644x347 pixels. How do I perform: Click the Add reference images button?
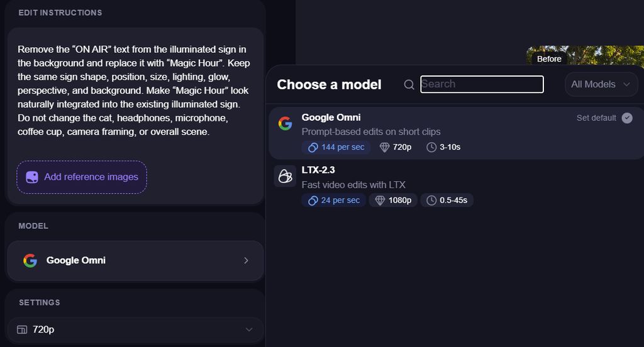coord(82,177)
